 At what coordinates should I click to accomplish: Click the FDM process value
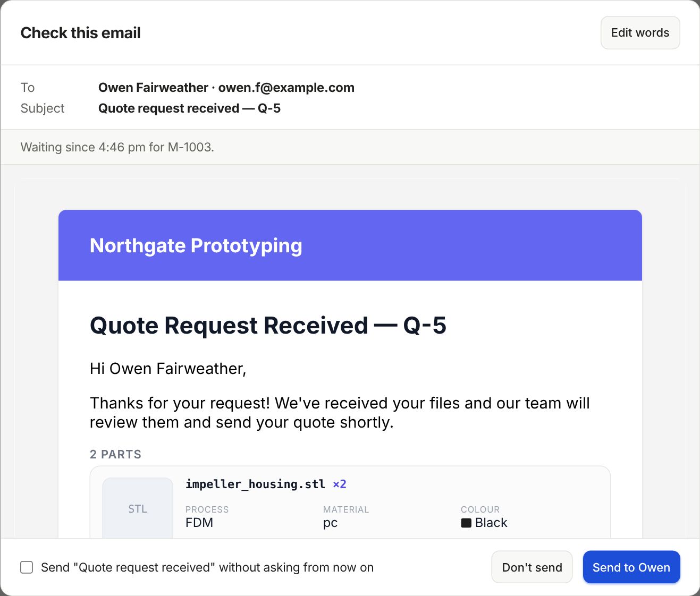(x=199, y=523)
